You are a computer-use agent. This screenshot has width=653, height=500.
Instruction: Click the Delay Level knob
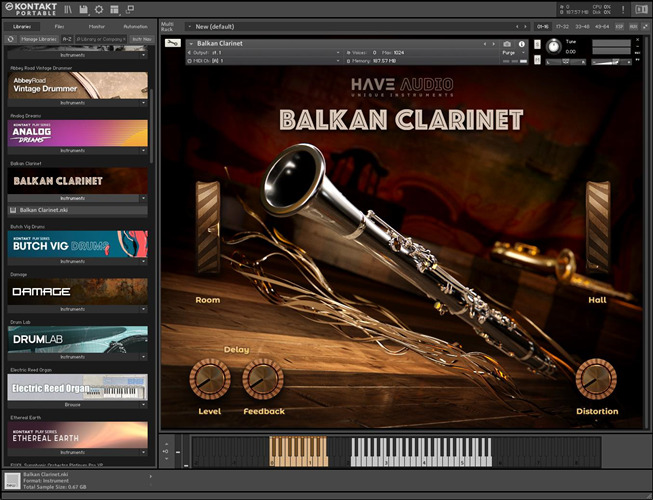coord(210,380)
